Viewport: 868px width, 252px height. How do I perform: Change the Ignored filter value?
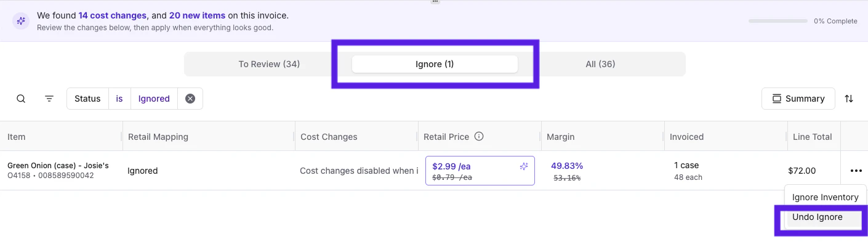click(154, 99)
